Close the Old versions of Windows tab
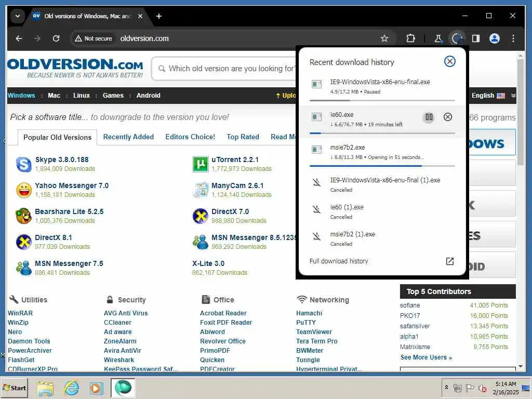This screenshot has width=532, height=399. pos(140,16)
